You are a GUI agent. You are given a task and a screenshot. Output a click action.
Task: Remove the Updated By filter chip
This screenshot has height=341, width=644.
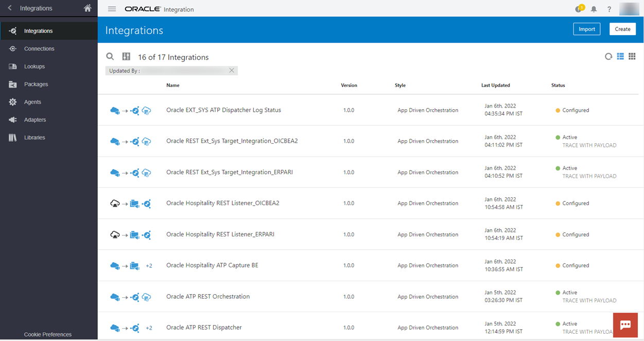point(232,71)
